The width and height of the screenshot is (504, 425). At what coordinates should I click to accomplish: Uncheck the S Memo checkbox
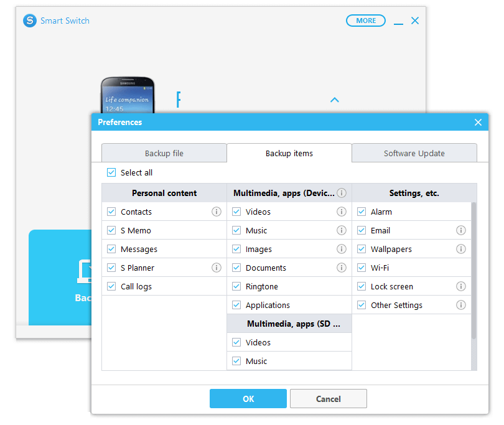(111, 230)
